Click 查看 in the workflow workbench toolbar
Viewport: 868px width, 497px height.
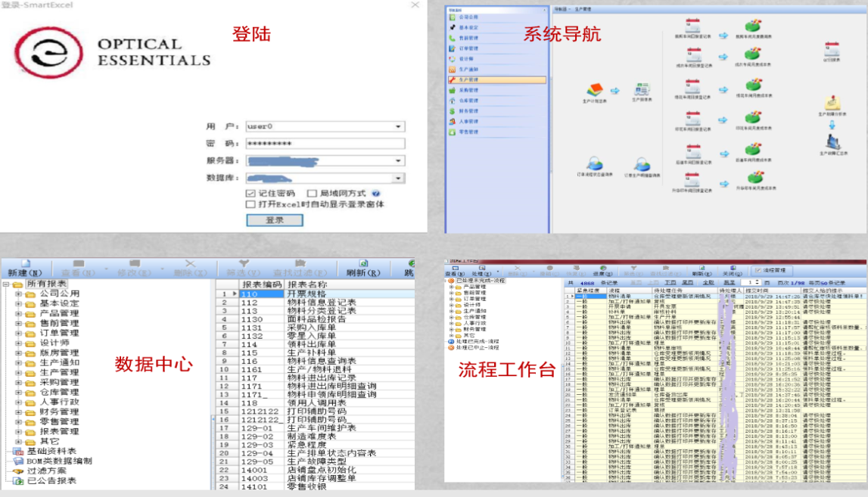(x=455, y=271)
